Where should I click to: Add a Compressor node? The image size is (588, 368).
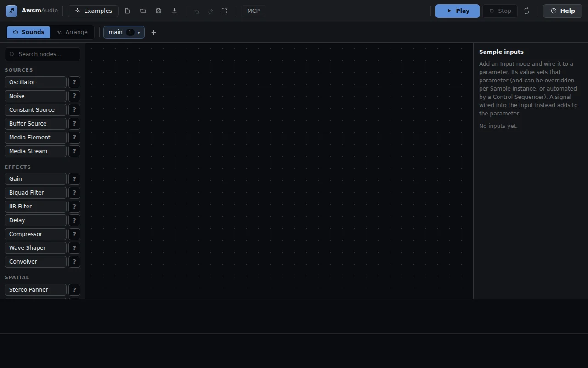35,234
